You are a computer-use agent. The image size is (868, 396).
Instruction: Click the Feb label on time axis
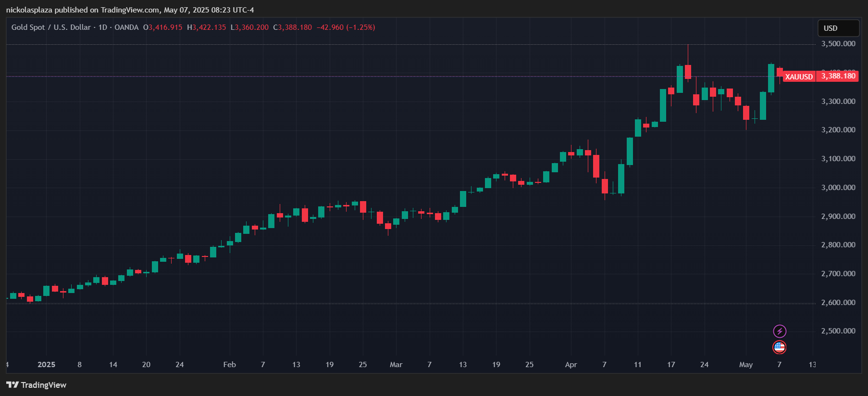(x=230, y=365)
